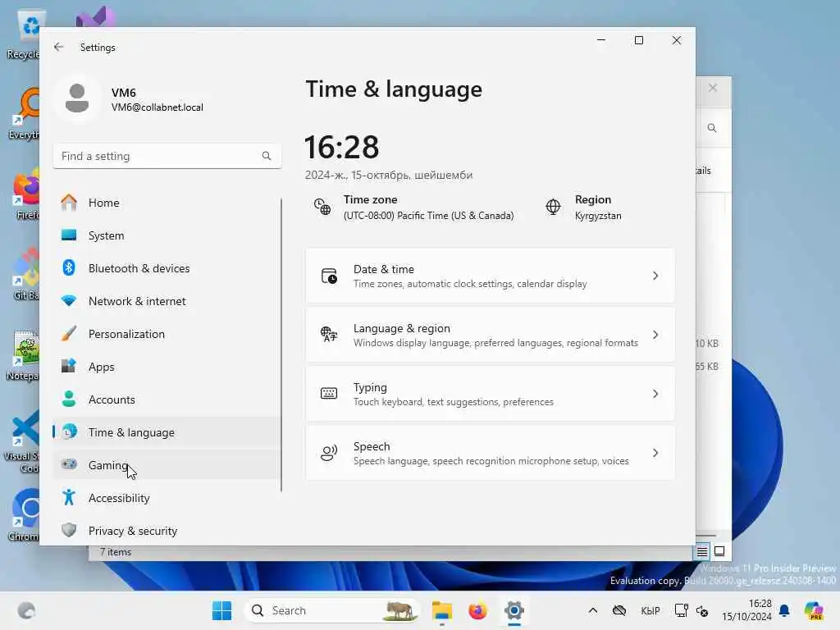
Task: Open Bluetooth & devices settings
Action: (167, 268)
